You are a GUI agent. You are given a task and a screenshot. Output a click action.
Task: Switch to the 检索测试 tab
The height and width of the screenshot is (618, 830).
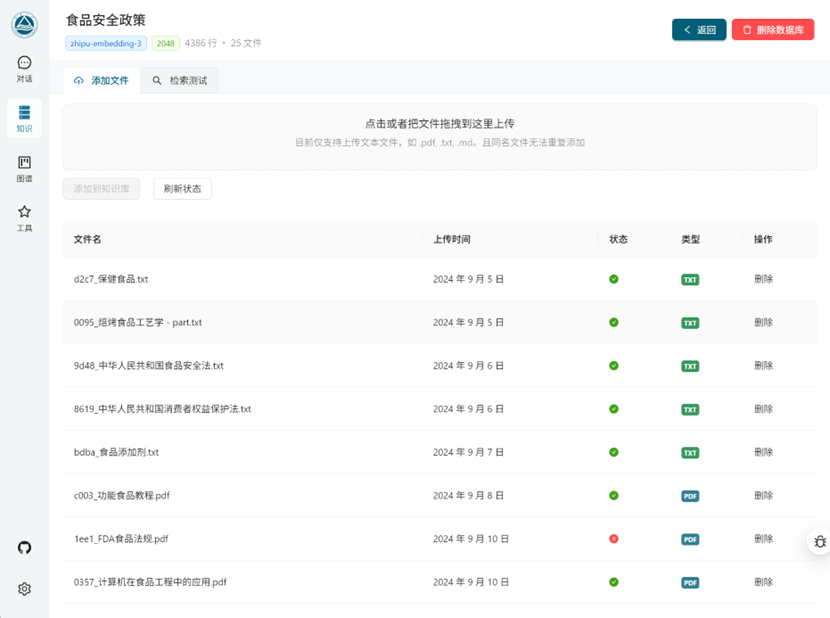180,80
